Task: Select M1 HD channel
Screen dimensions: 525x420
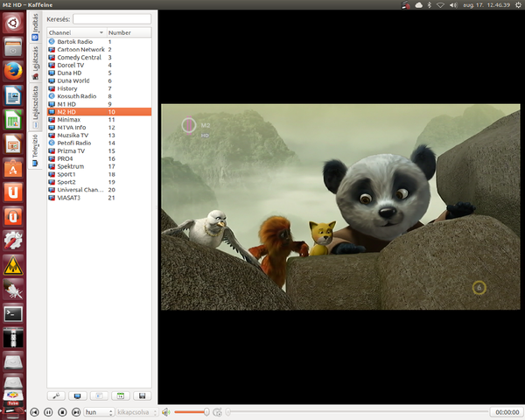Action: click(x=99, y=104)
